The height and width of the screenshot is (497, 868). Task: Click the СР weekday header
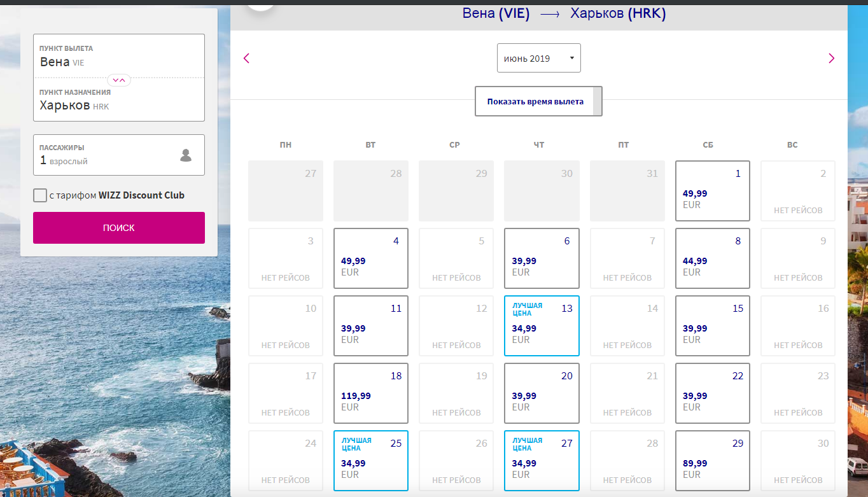click(454, 145)
